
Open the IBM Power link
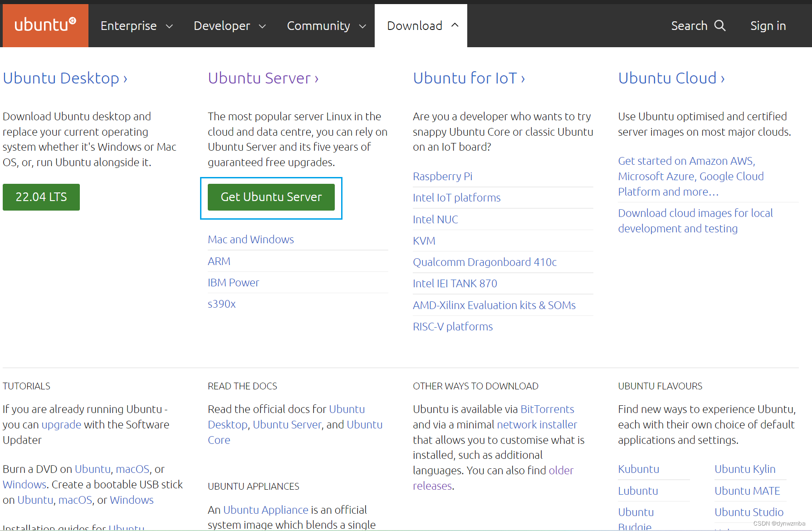(x=233, y=283)
